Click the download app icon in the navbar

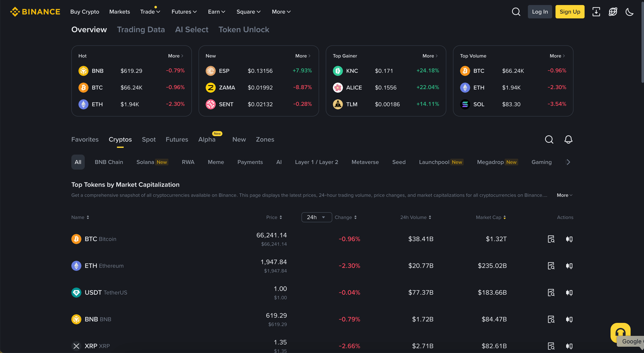pyautogui.click(x=596, y=12)
